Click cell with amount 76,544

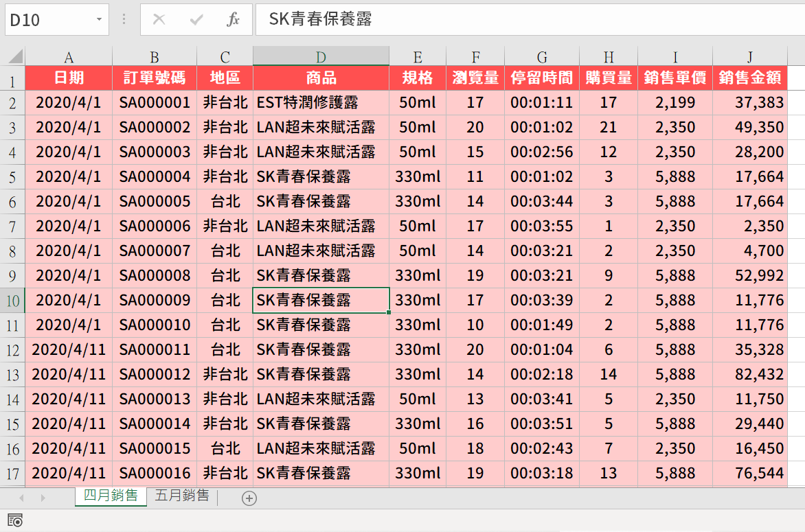(x=750, y=474)
